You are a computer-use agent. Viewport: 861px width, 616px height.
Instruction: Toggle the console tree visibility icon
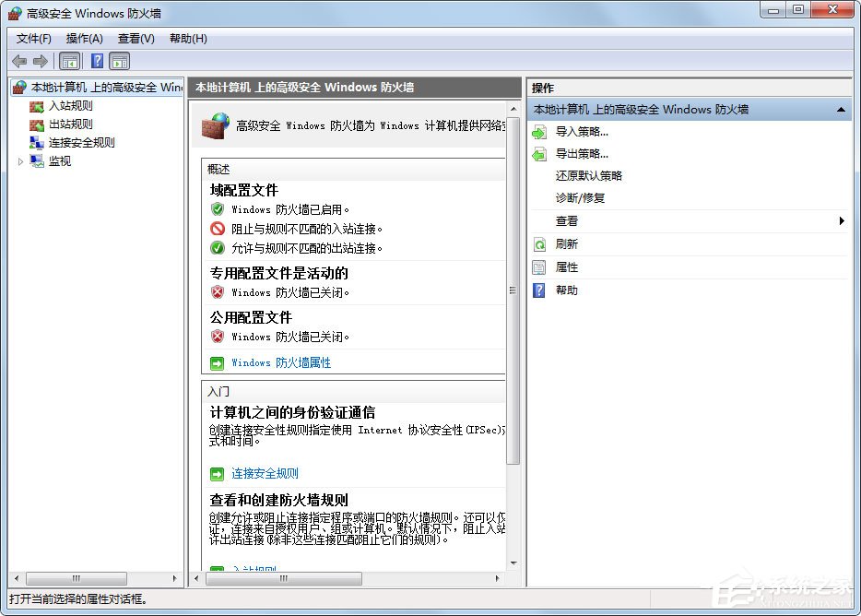tap(69, 61)
